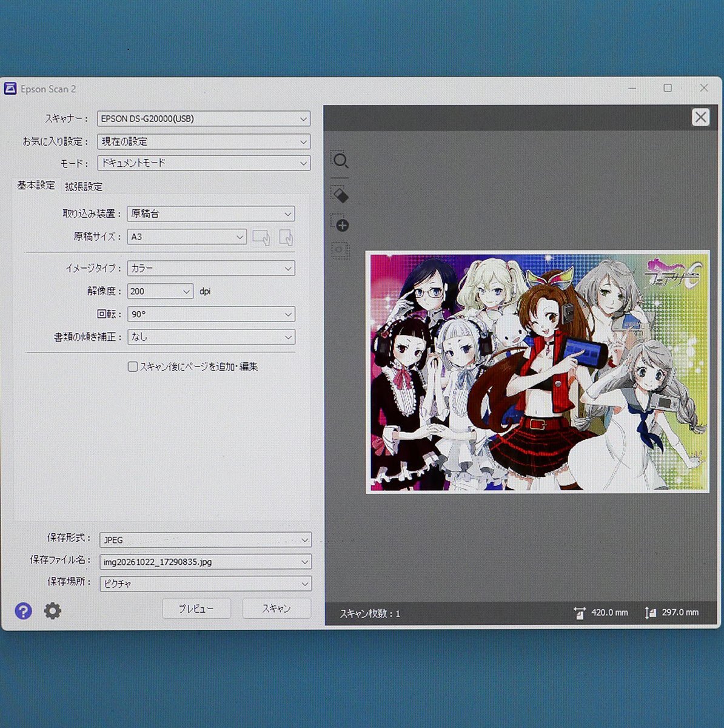Expand the 保存場所 dropdown showing ピクチャ
724x728 pixels.
click(x=206, y=584)
